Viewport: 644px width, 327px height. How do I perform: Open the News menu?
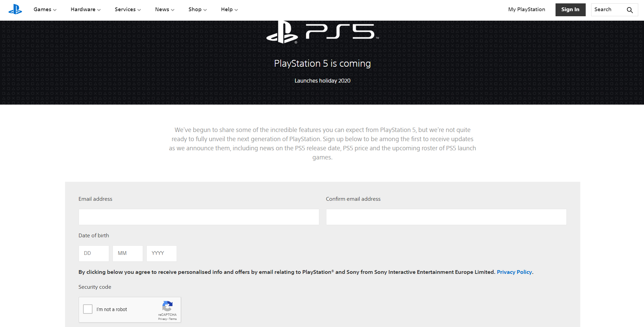click(x=164, y=9)
